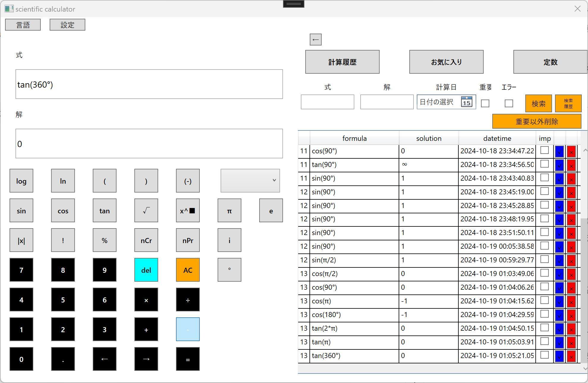Screen dimensions: 588x383
Task: Click the 式 search input field
Action: [327, 102]
